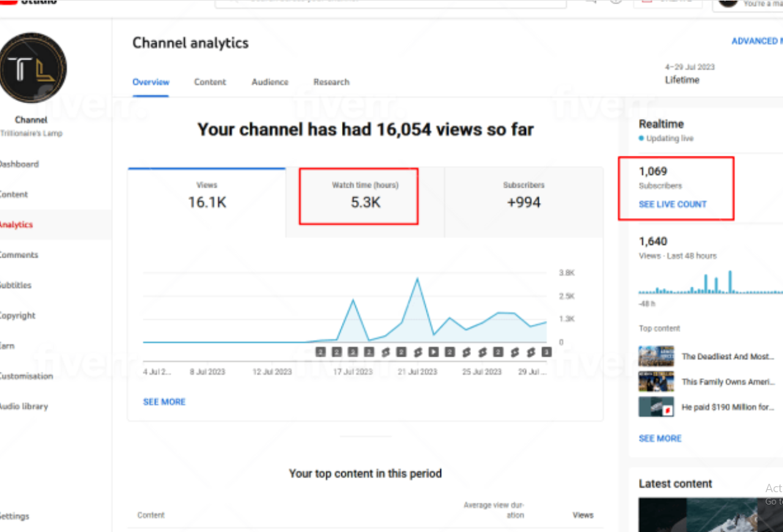Click the SEE LIVE COUNT link
This screenshot has width=783, height=532.
(672, 204)
